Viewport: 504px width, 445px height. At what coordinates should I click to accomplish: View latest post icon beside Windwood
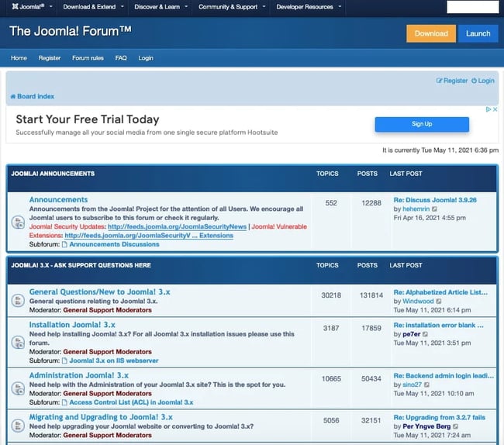440,301
